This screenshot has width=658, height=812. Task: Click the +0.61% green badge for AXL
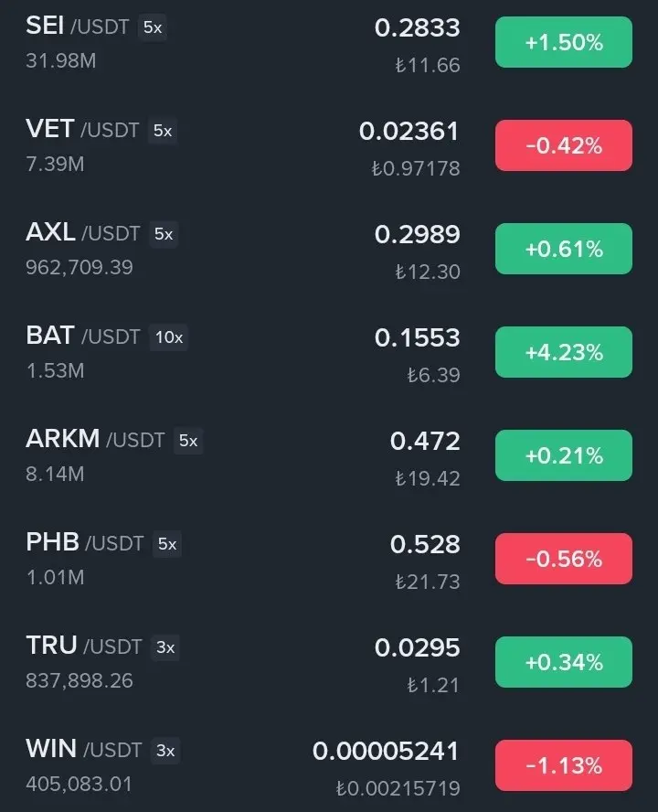(x=563, y=249)
